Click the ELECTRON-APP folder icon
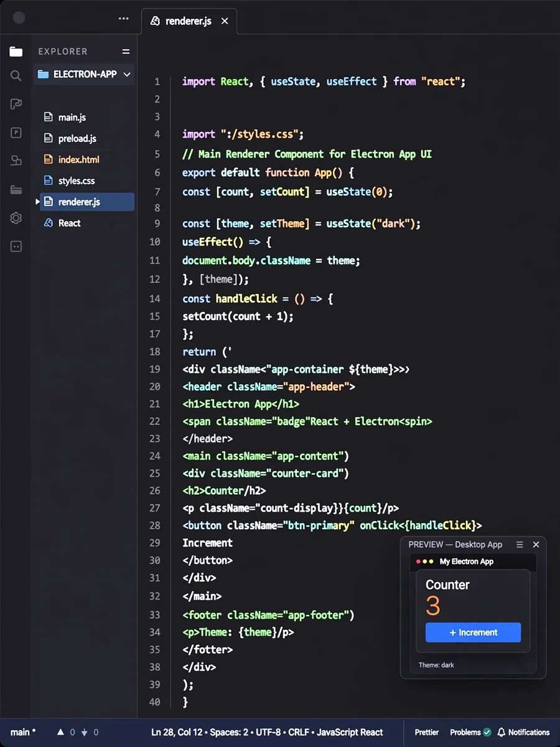This screenshot has height=747, width=560. (x=43, y=74)
